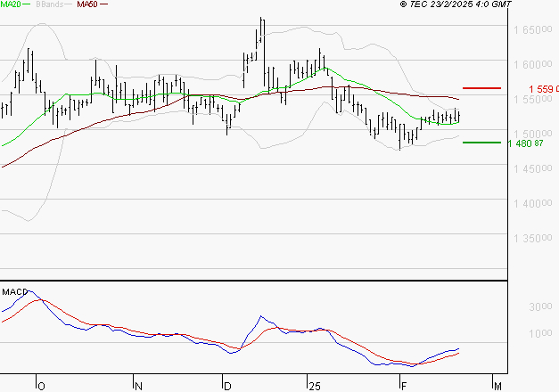The image size is (559, 392).
Task: Click the red 1 559 resistance level line
Action: (481, 88)
